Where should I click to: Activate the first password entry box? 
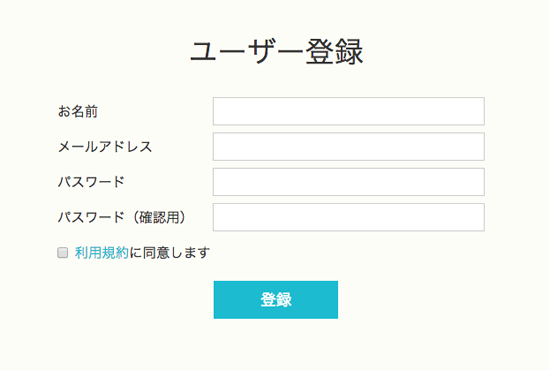349,182
